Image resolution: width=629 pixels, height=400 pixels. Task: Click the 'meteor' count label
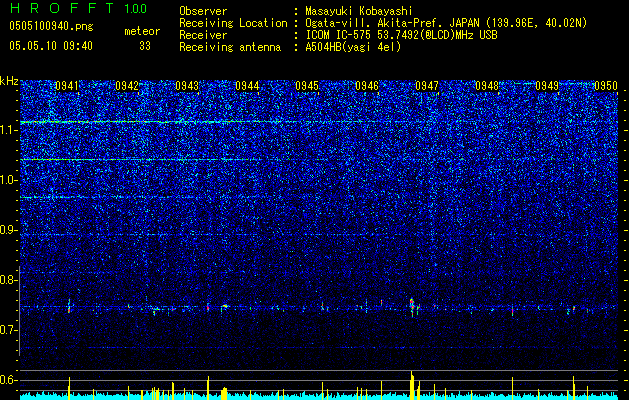(142, 31)
